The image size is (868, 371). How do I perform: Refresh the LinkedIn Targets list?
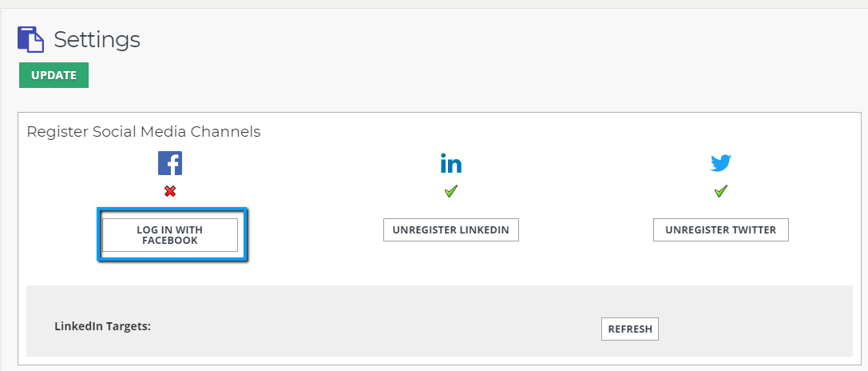pyautogui.click(x=630, y=329)
